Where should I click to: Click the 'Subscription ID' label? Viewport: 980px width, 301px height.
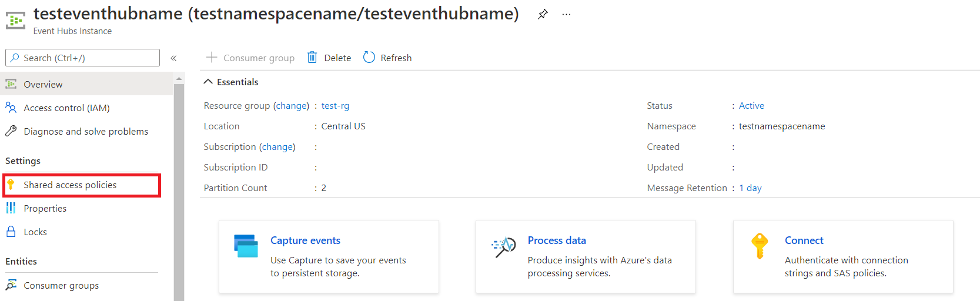tap(236, 167)
